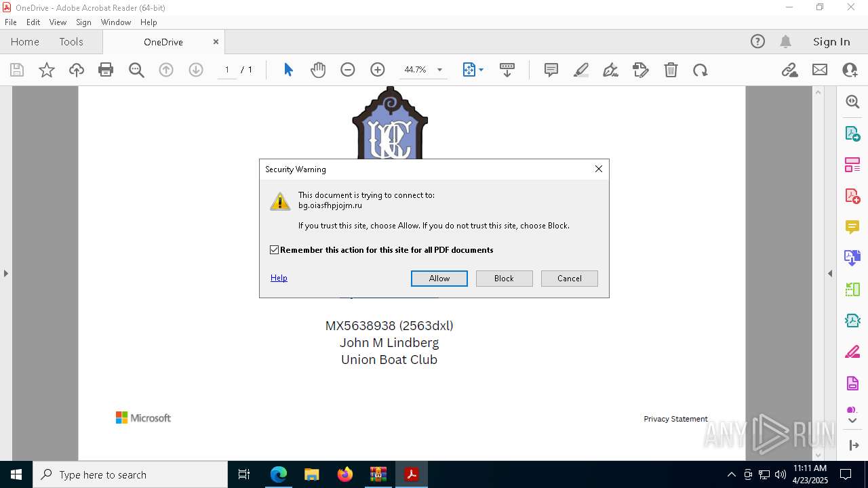This screenshot has height=488, width=868.
Task: Open the notifications bell
Action: click(785, 41)
